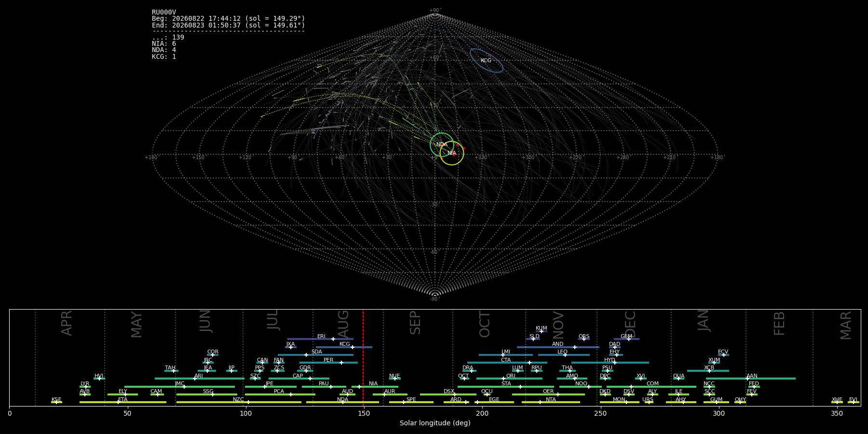
Task: Select the CAP shower activity bar
Action: point(299,379)
